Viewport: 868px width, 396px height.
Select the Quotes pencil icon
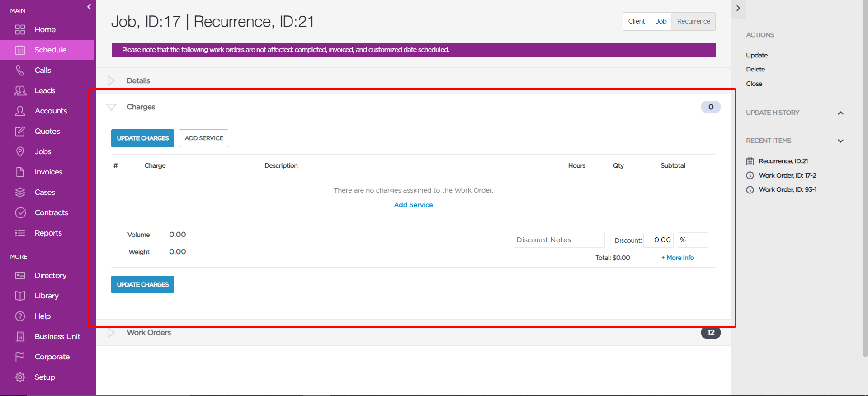pos(20,132)
